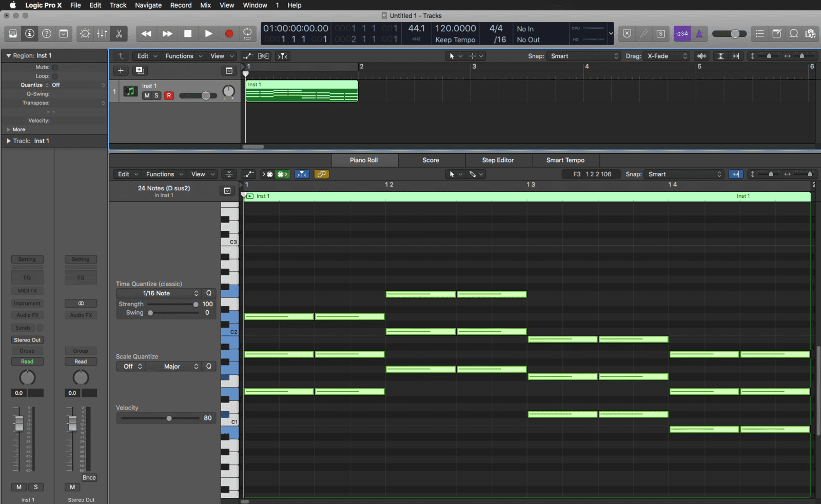Viewport: 821px width, 504px height.
Task: Toggle the Region Loop checkbox
Action: coord(55,76)
